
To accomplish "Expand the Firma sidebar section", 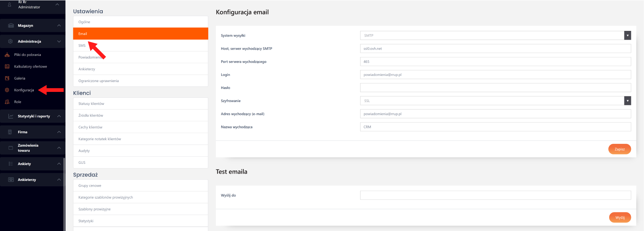I will point(59,132).
